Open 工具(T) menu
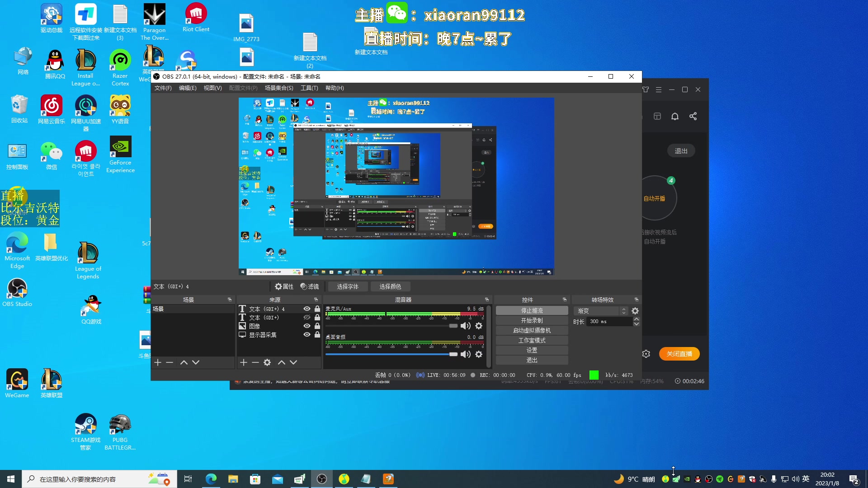868x488 pixels. pyautogui.click(x=309, y=88)
